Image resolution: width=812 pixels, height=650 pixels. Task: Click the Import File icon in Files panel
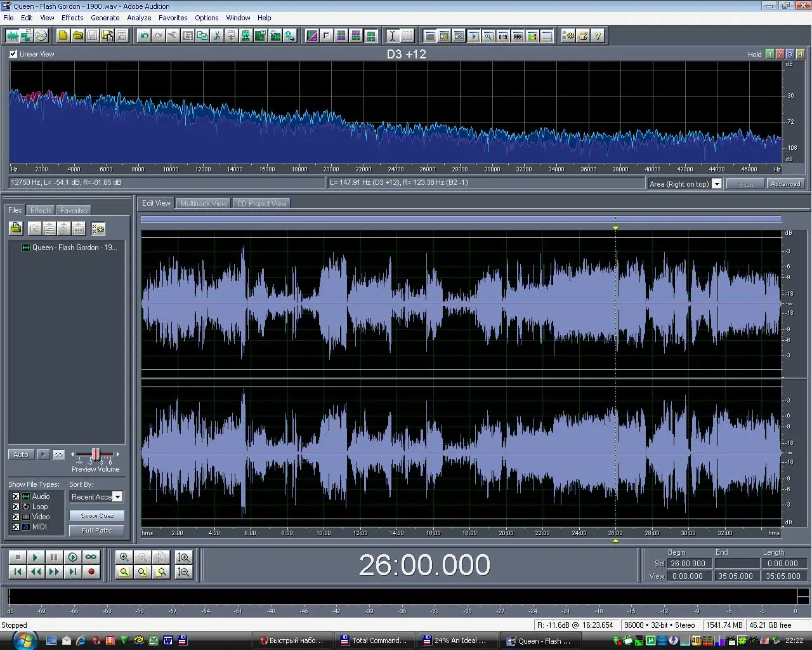(x=16, y=229)
